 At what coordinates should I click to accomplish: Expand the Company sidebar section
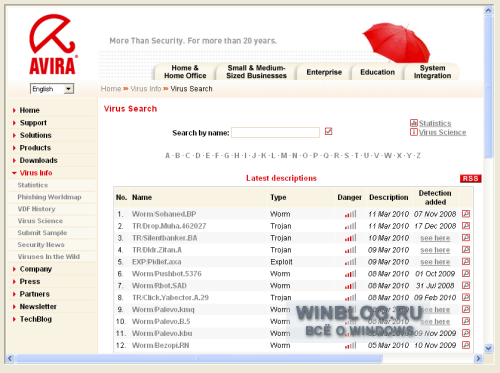[14, 269]
